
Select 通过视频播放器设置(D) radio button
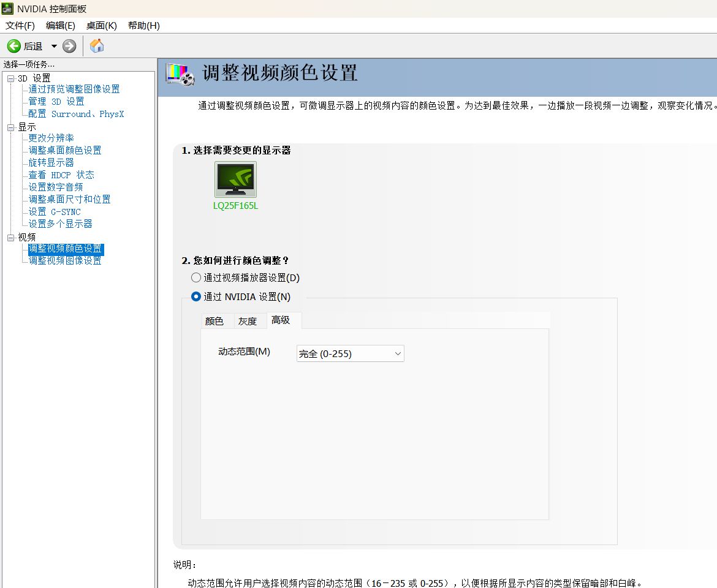pyautogui.click(x=196, y=277)
